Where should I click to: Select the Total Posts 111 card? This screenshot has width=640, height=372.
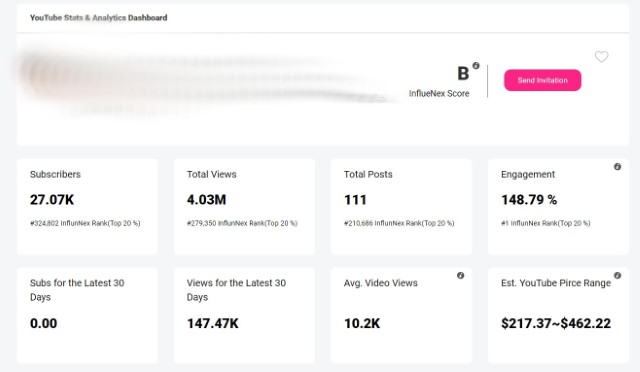click(x=401, y=207)
